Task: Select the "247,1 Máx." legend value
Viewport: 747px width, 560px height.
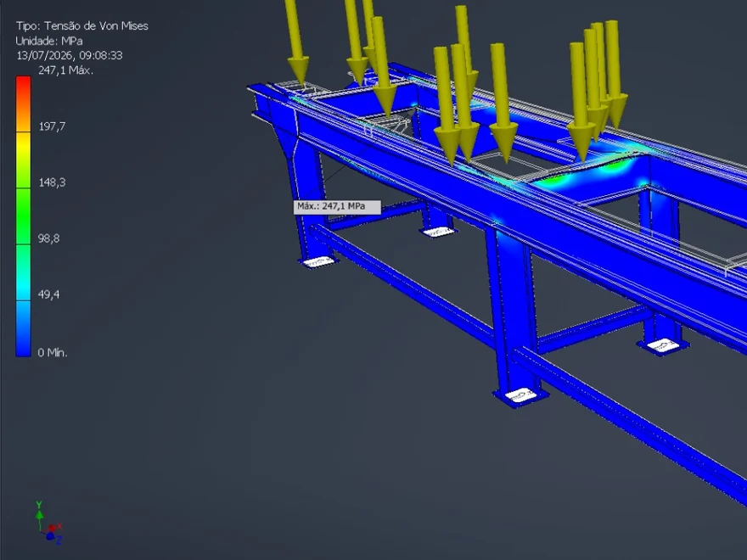Action: click(65, 70)
